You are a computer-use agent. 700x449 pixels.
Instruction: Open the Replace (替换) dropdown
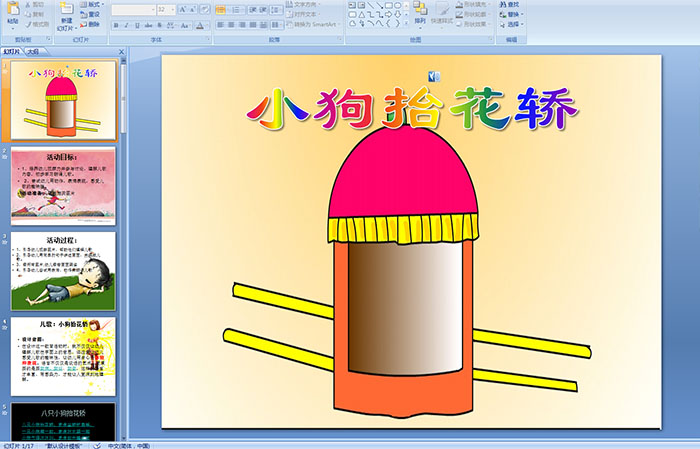point(512,14)
